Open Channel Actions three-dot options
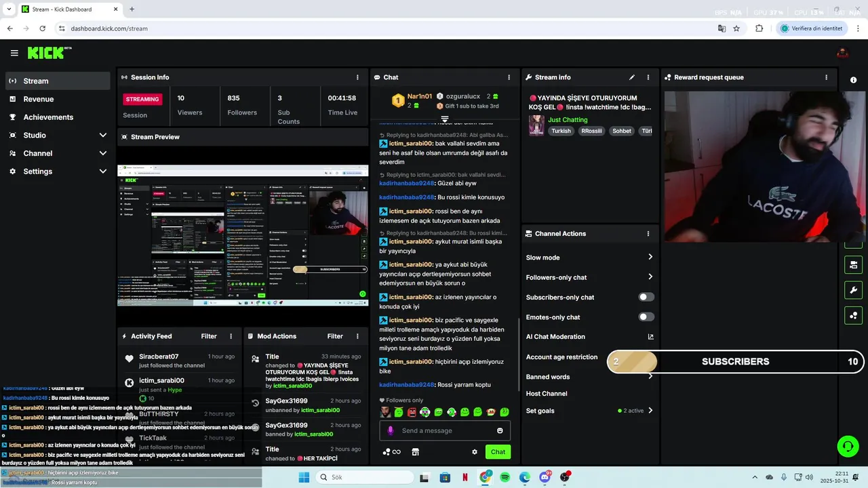 coord(648,234)
